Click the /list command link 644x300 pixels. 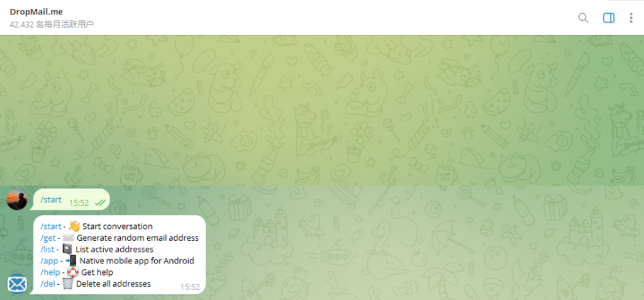(47, 250)
